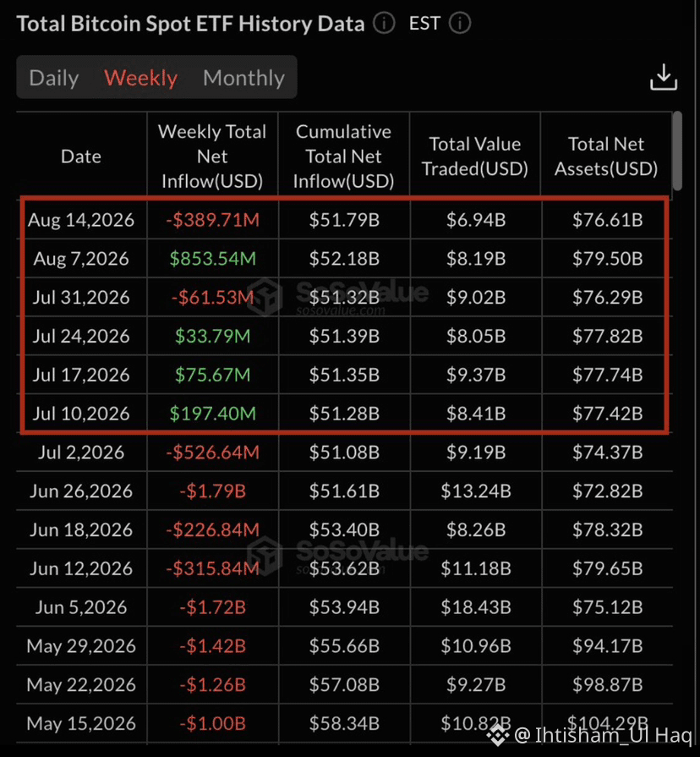The width and height of the screenshot is (700, 757).
Task: Click Total Net Assets column header
Action: 606,156
